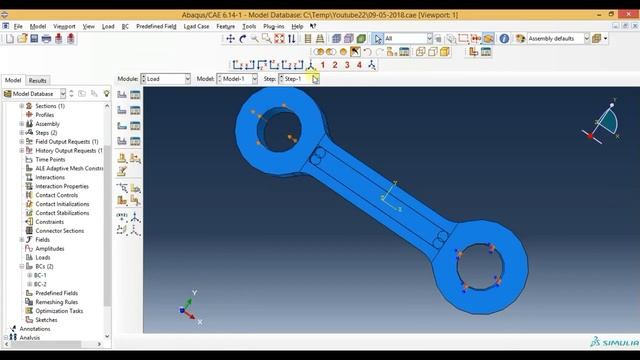Select the Pan View tool
Image resolution: width=640 pixels, height=360 pixels.
231,39
